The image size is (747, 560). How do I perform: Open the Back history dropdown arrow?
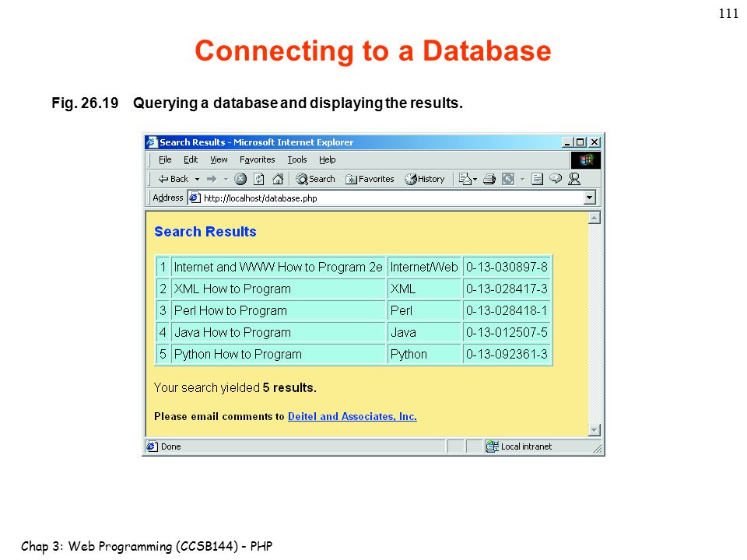click(x=197, y=180)
